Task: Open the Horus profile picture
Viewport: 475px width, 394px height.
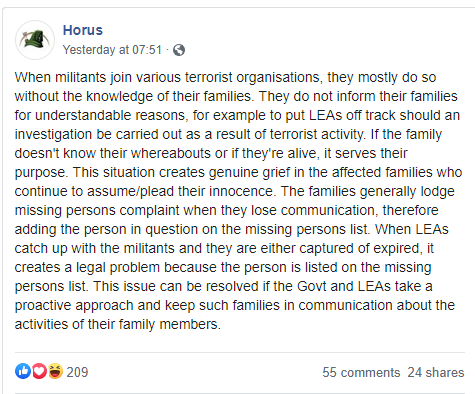Action: (x=35, y=40)
